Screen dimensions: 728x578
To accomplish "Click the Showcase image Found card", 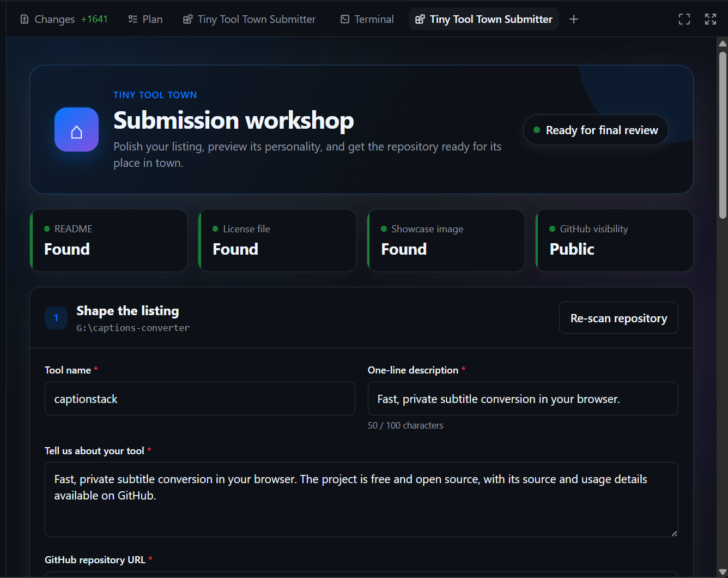I will tap(446, 240).
